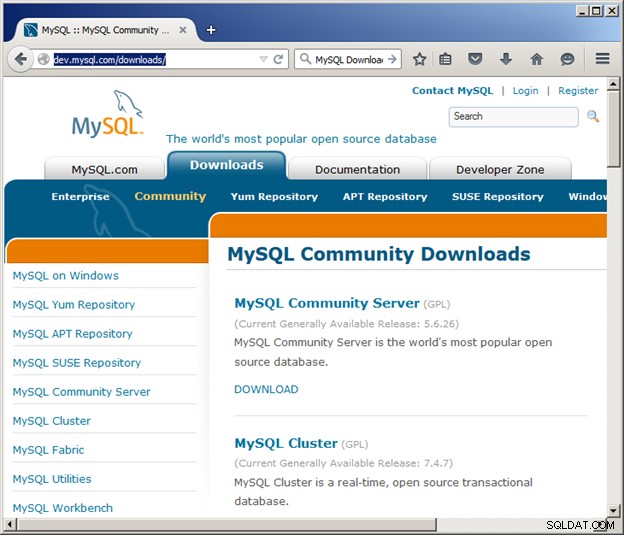This screenshot has height=535, width=624.
Task: Open MySQL SUSE Repository sidebar link
Action: pos(77,363)
